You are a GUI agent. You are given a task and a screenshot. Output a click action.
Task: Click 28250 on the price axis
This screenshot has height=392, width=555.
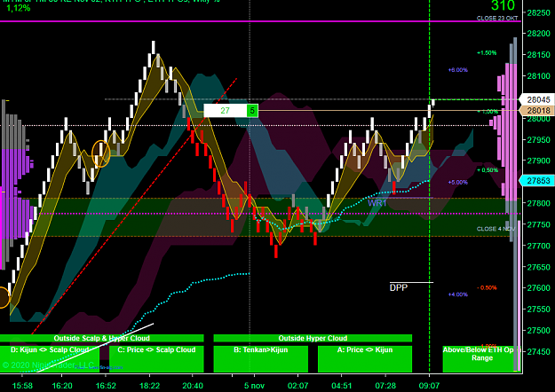(x=539, y=12)
